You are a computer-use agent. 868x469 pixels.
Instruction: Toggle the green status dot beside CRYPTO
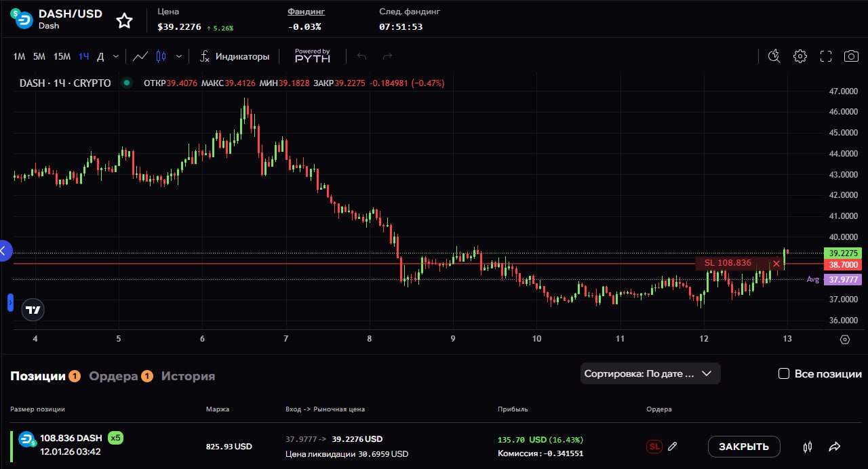(126, 83)
